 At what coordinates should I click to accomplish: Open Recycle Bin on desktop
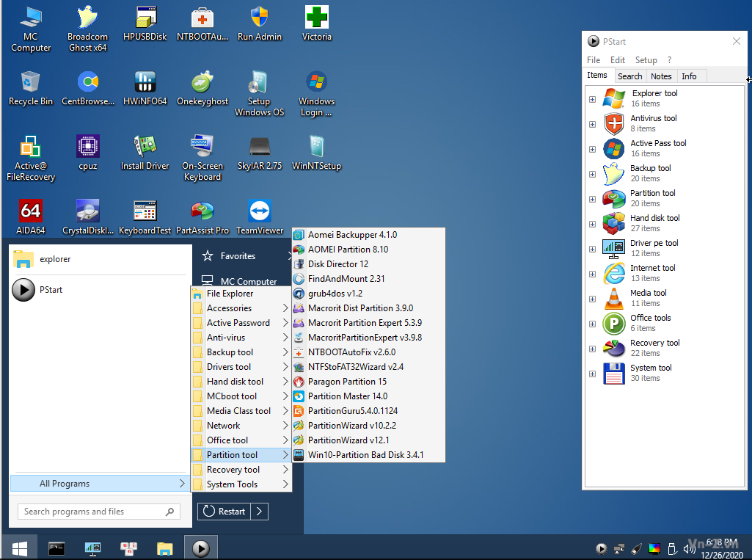[31, 88]
